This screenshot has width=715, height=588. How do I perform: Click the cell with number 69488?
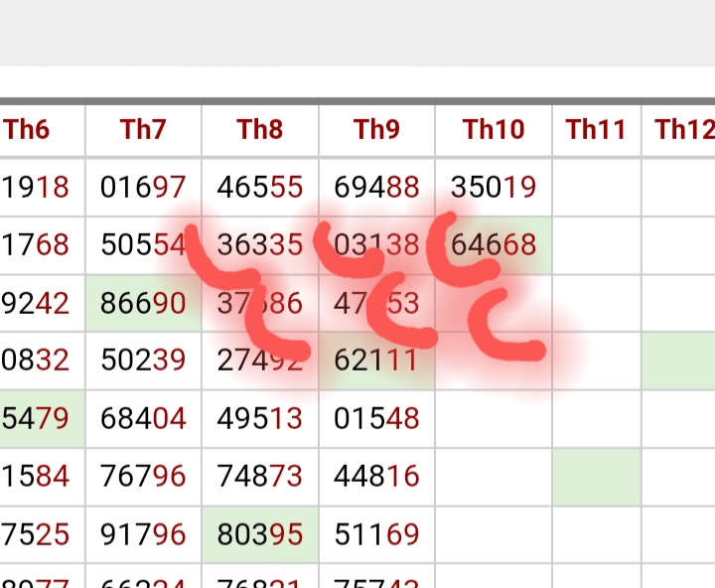click(376, 188)
